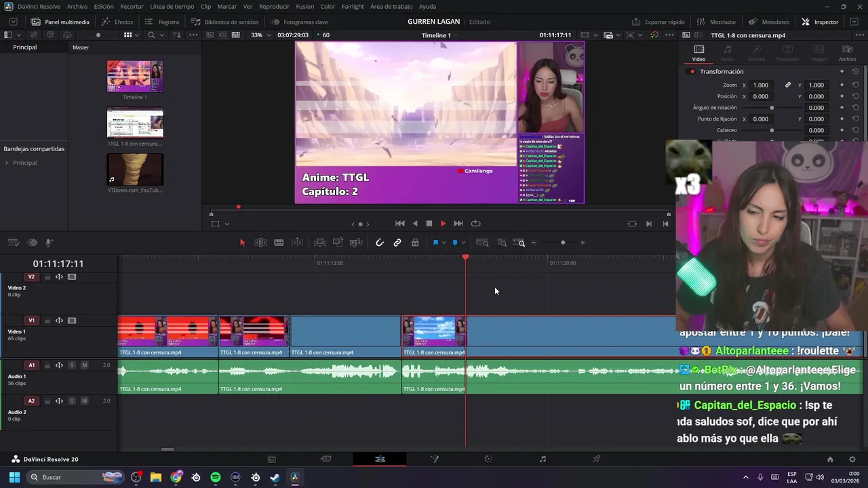868x488 pixels.
Task: Click the Windows Start button
Action: click(x=14, y=478)
